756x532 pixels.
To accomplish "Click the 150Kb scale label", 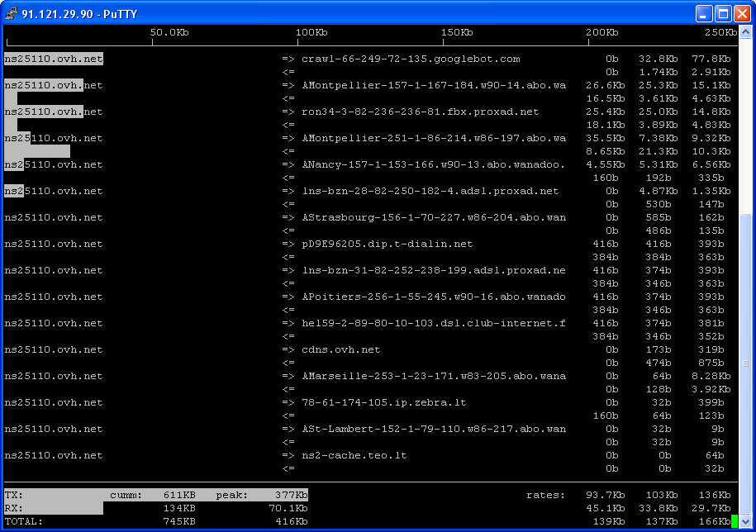I will coord(457,32).
